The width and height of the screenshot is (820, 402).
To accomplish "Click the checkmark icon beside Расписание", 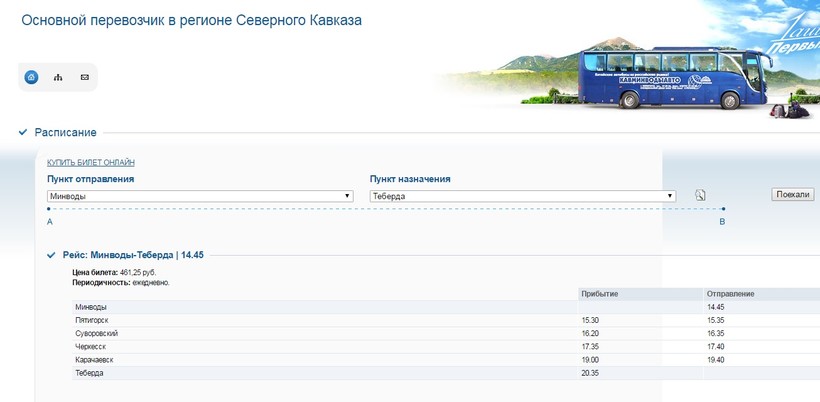I will (23, 132).
